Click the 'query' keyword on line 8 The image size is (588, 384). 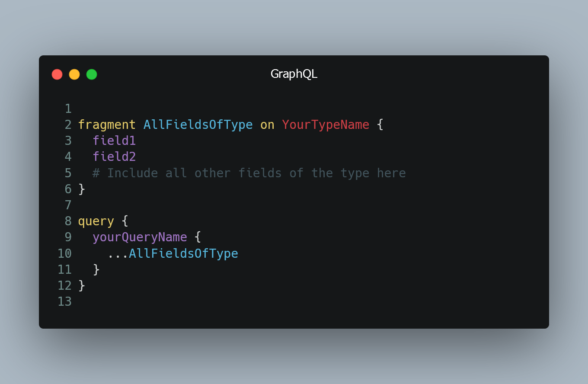(x=96, y=221)
